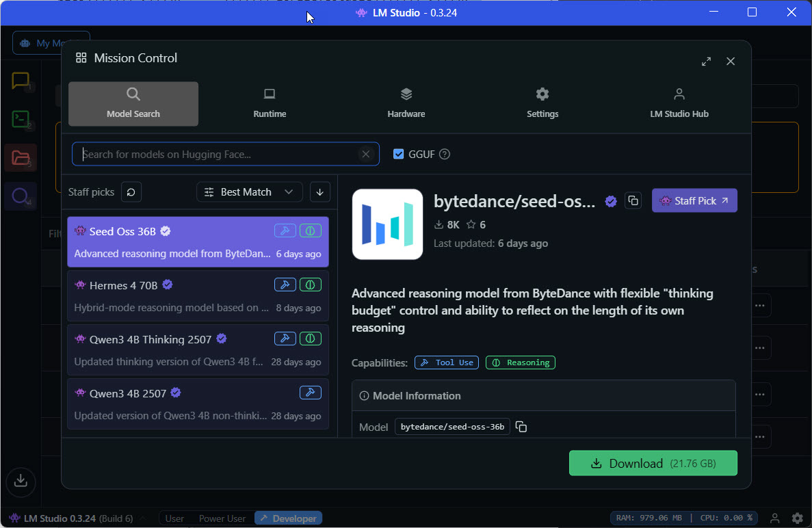Screen dimensions: 812x528
Task: Click the star rating count 6
Action: coord(476,224)
